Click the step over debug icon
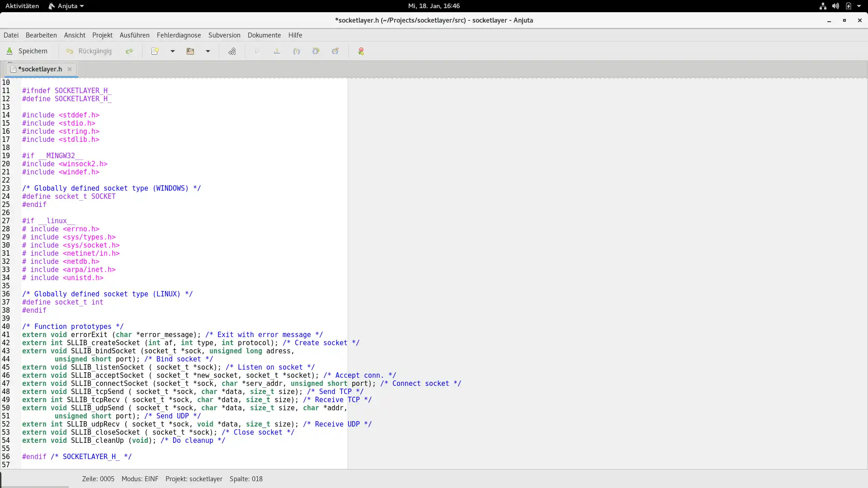Viewport: 868px width, 488px height. tap(316, 51)
